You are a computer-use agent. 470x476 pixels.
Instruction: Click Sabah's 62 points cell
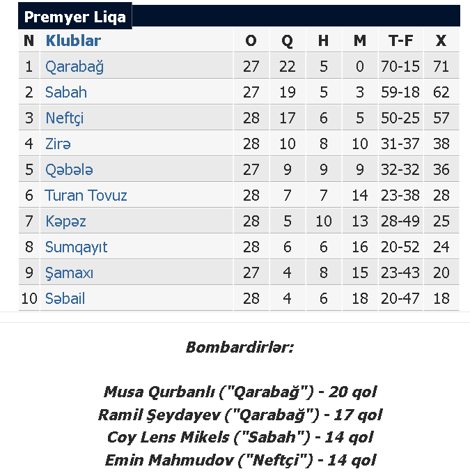[441, 92]
